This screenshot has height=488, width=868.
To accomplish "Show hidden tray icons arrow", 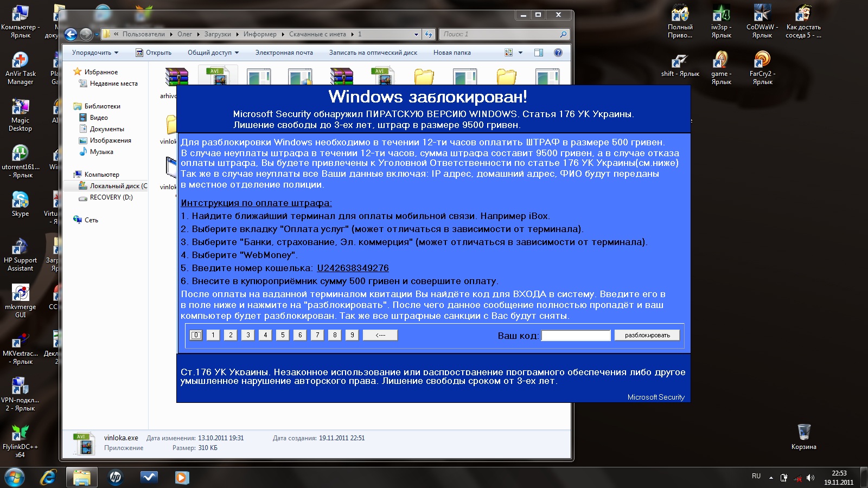I will click(x=771, y=478).
